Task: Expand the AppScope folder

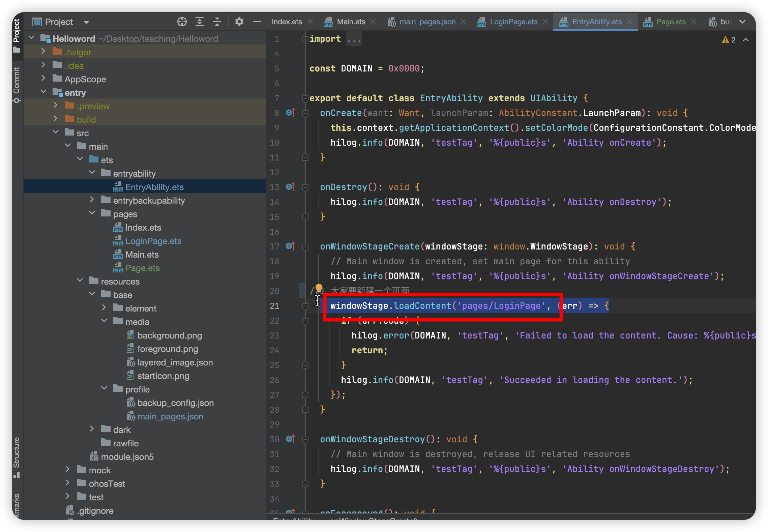Action: point(43,79)
